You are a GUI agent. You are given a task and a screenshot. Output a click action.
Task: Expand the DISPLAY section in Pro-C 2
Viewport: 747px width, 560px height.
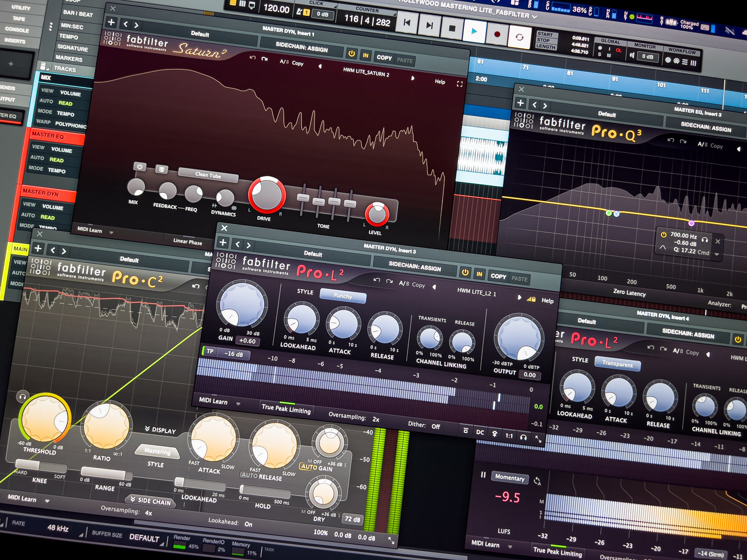click(x=160, y=430)
